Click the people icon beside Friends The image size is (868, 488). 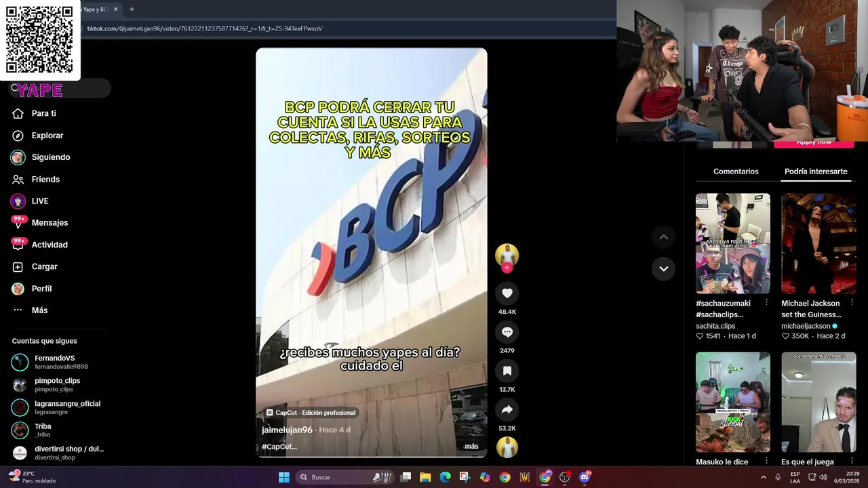(18, 179)
